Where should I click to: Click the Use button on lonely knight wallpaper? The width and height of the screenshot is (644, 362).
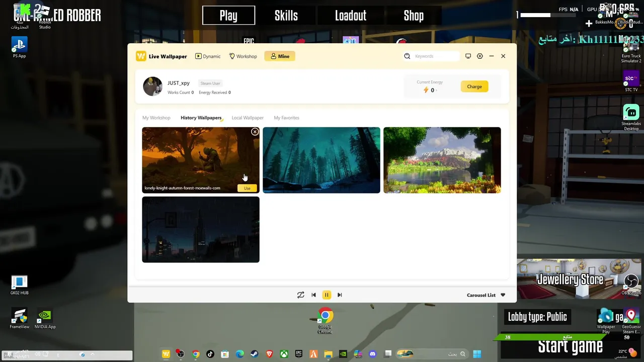[247, 188]
